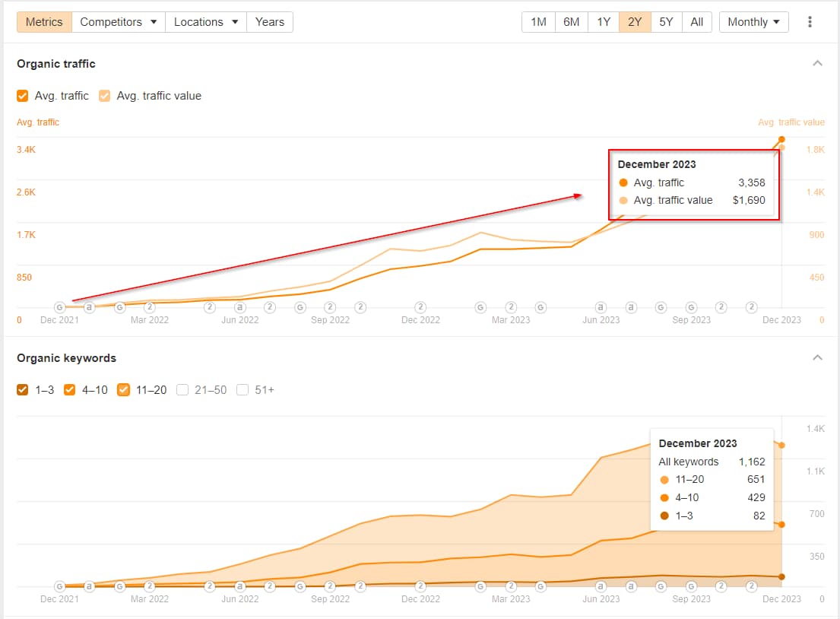Open the Locations dropdown
Image resolution: width=840 pixels, height=619 pixels.
tap(205, 21)
